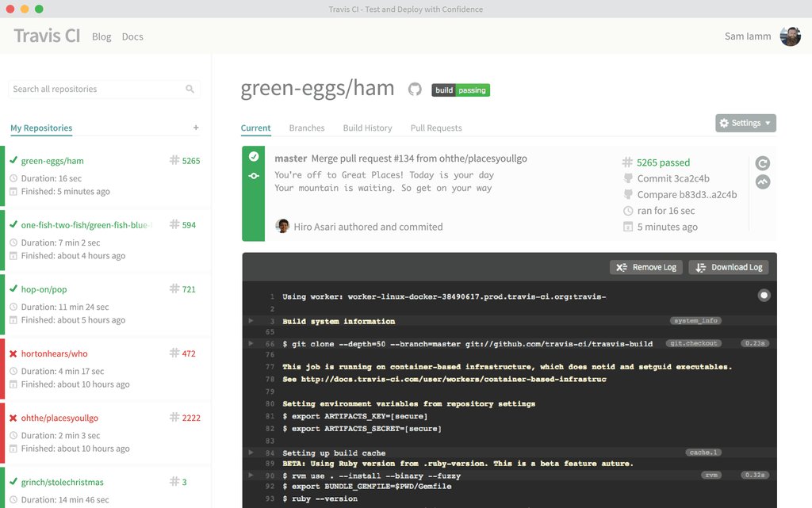Click the Travis CI logo
Viewport: 812px width, 508px height.
47,36
